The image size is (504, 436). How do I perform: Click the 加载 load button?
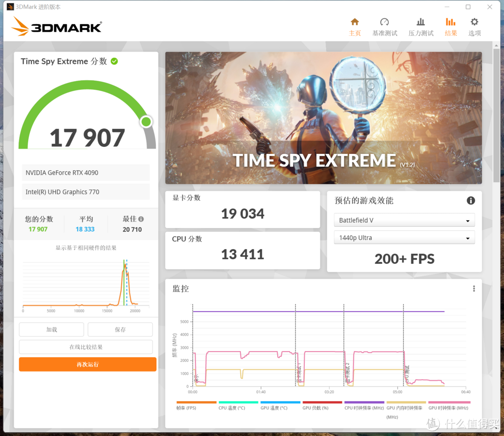[51, 329]
